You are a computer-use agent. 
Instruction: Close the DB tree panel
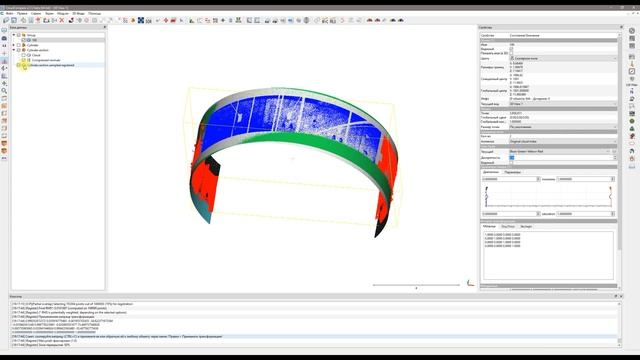(104, 27)
